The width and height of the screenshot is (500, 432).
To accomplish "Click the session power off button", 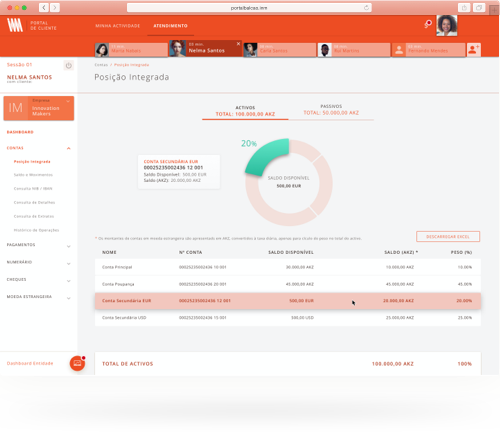I will (x=69, y=66).
